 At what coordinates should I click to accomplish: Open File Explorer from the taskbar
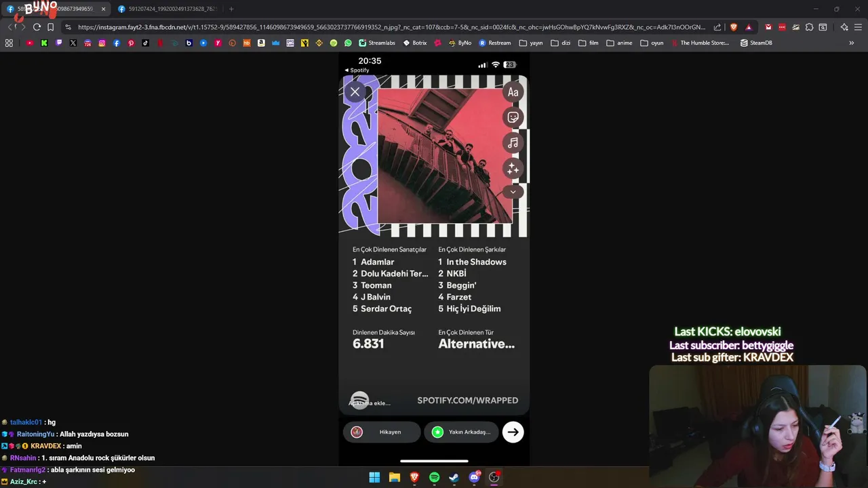[x=394, y=477]
